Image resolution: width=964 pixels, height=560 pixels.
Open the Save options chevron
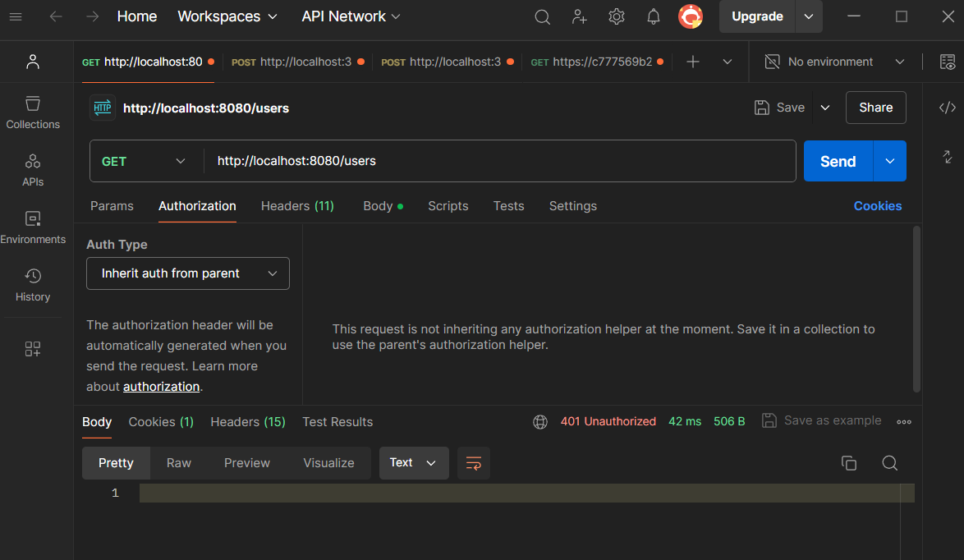coord(825,108)
